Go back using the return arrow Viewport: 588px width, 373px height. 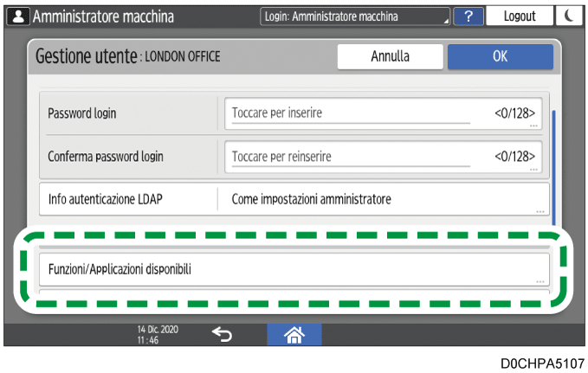221,335
